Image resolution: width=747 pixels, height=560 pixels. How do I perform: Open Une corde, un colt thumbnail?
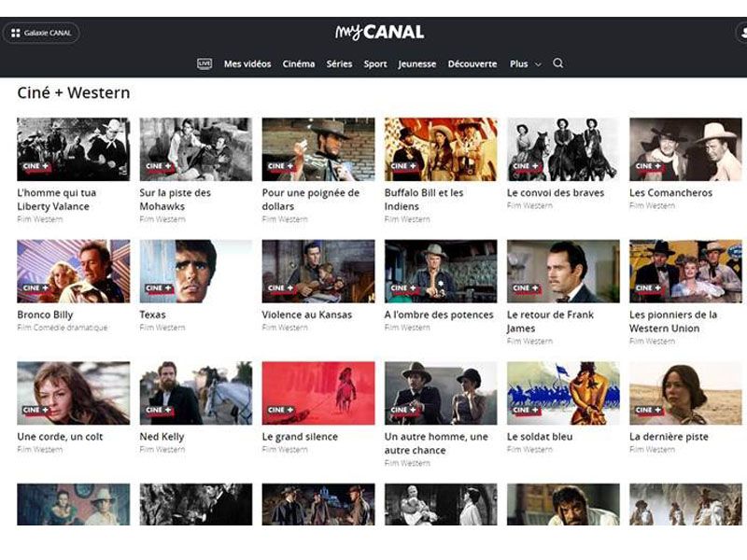(x=74, y=393)
